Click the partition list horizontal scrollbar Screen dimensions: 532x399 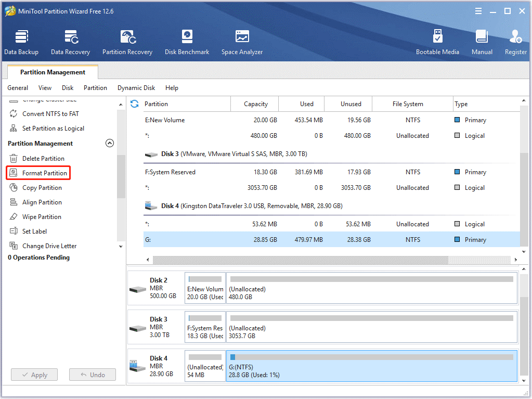click(301, 260)
